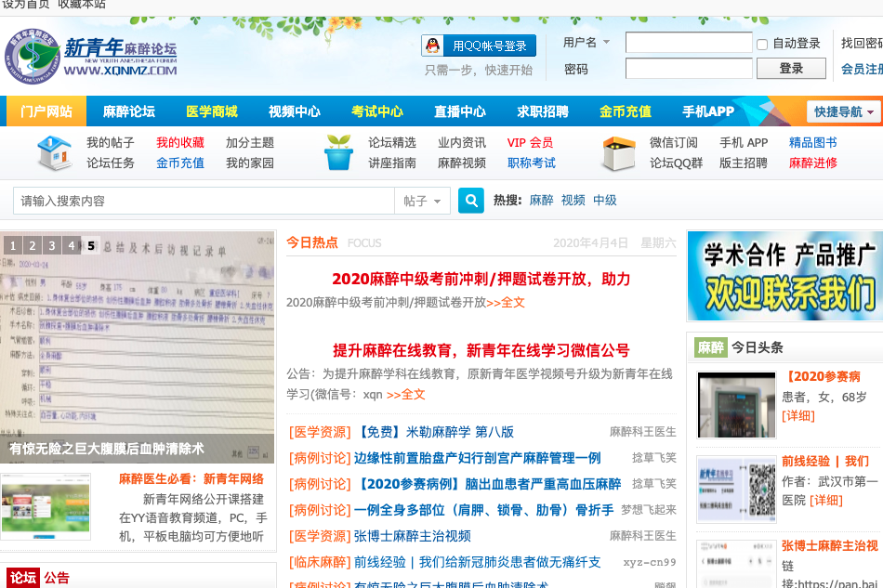Click the box icon beside 微信订阅

(618, 153)
